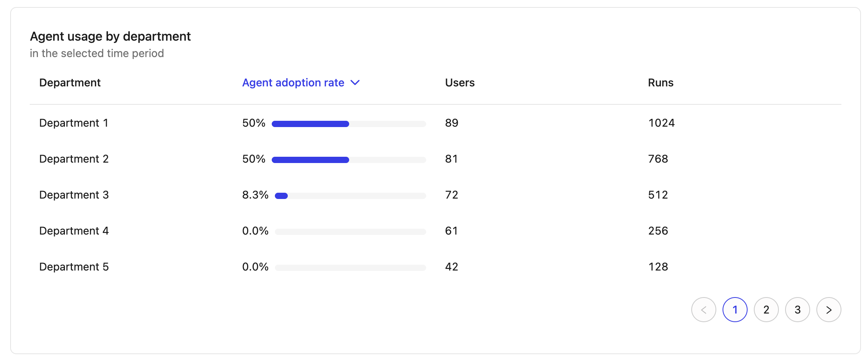Select the Department 4 row label
This screenshot has width=868, height=362.
(x=74, y=231)
